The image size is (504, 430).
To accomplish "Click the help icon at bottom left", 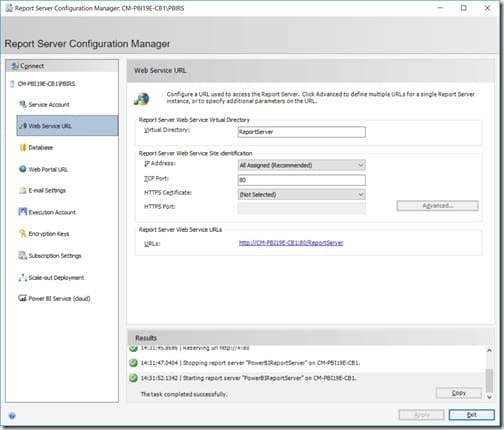I will coord(12,415).
